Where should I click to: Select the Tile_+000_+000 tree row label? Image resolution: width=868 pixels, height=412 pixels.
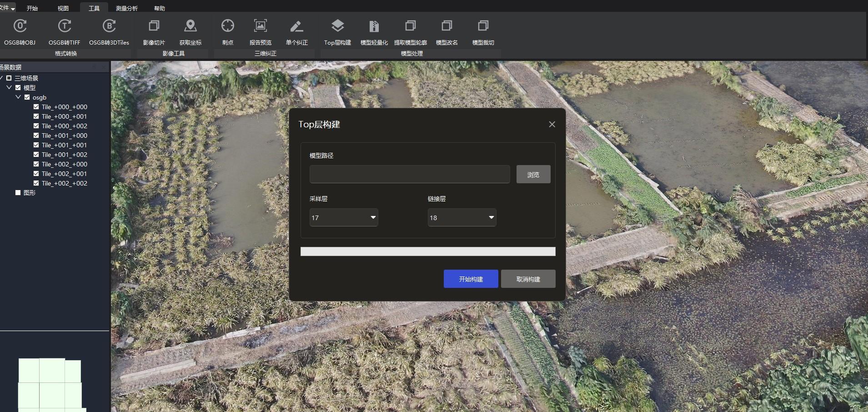65,107
